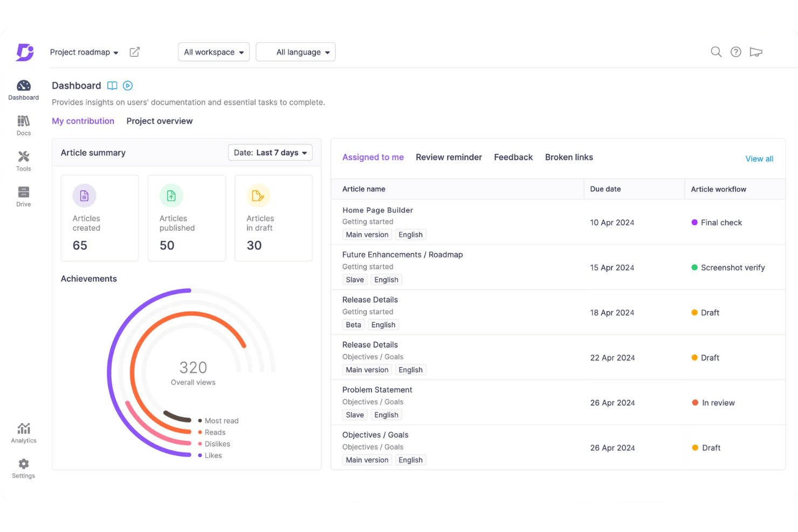Click the Articles published icon
Image resolution: width=798 pixels, height=532 pixels.
[x=171, y=196]
